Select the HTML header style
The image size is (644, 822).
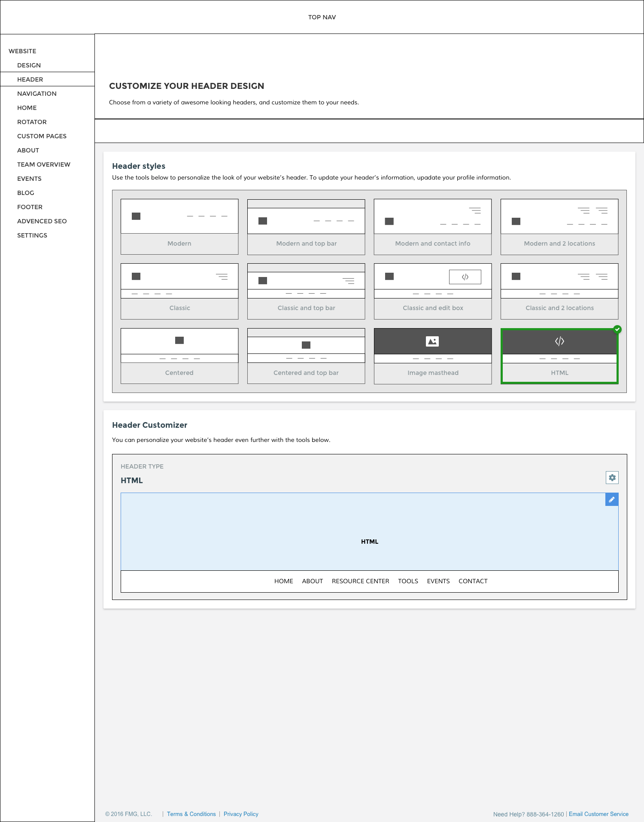(559, 356)
